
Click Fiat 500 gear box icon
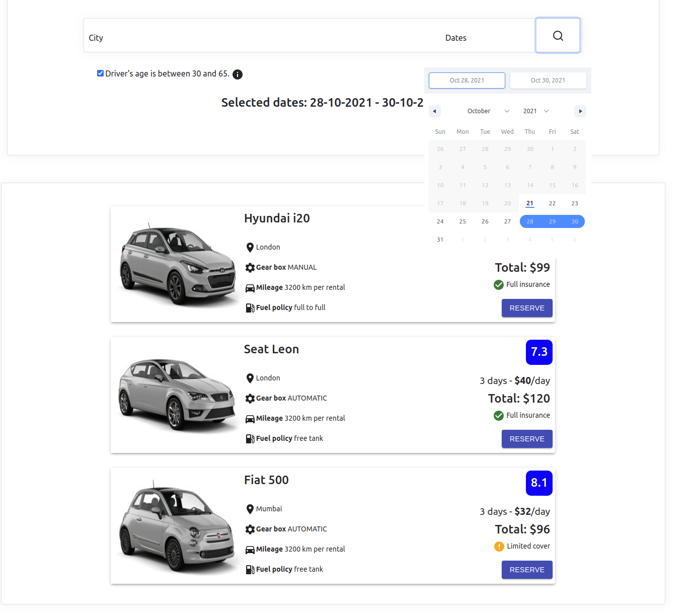250,529
